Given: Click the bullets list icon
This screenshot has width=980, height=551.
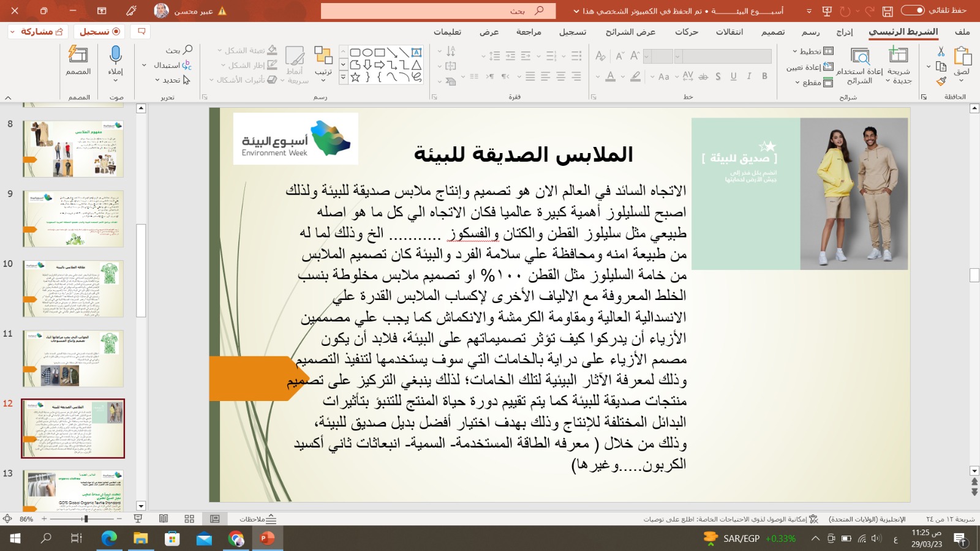Looking at the screenshot, I should click(576, 56).
